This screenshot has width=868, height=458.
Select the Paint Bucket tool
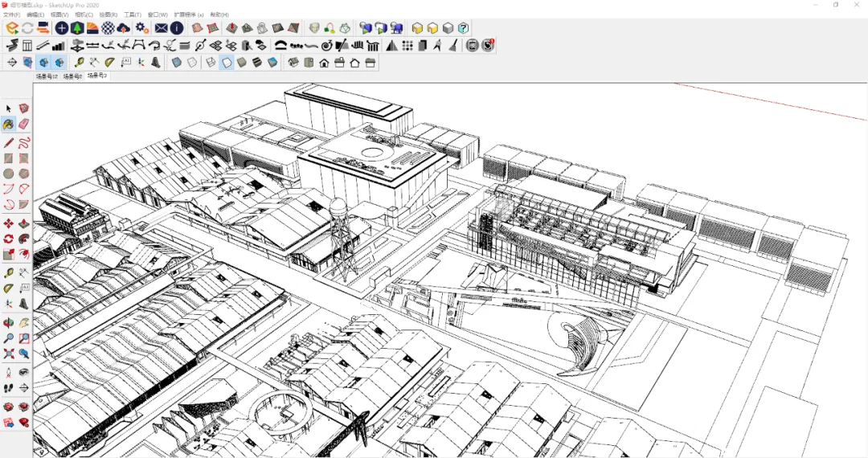click(x=8, y=125)
